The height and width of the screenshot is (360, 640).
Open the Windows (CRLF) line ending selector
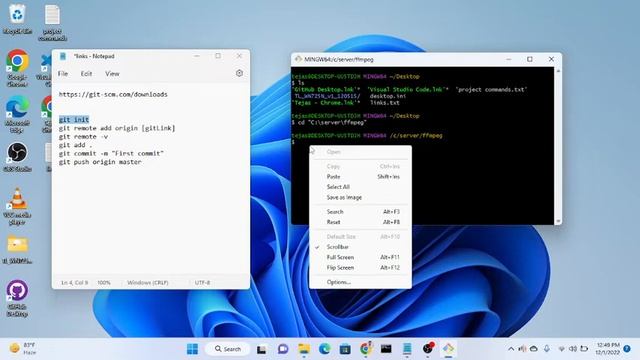147,282
